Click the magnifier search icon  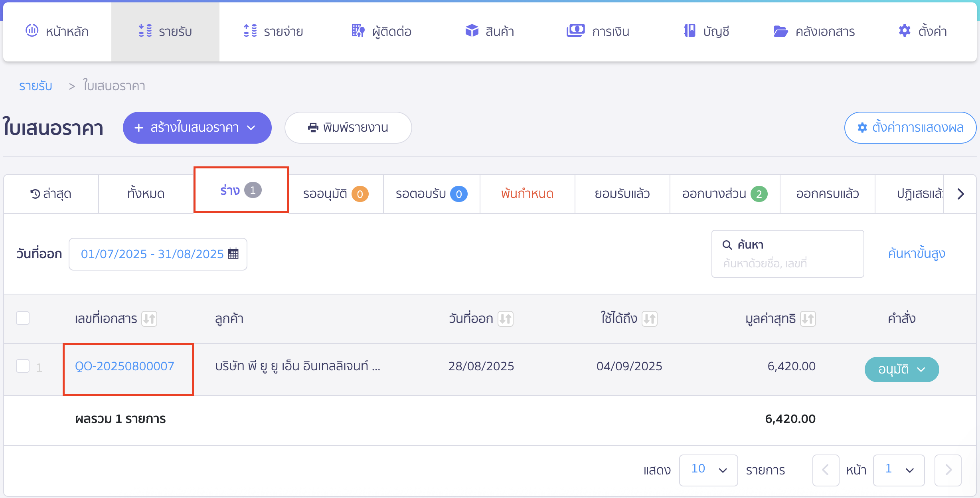(x=727, y=245)
